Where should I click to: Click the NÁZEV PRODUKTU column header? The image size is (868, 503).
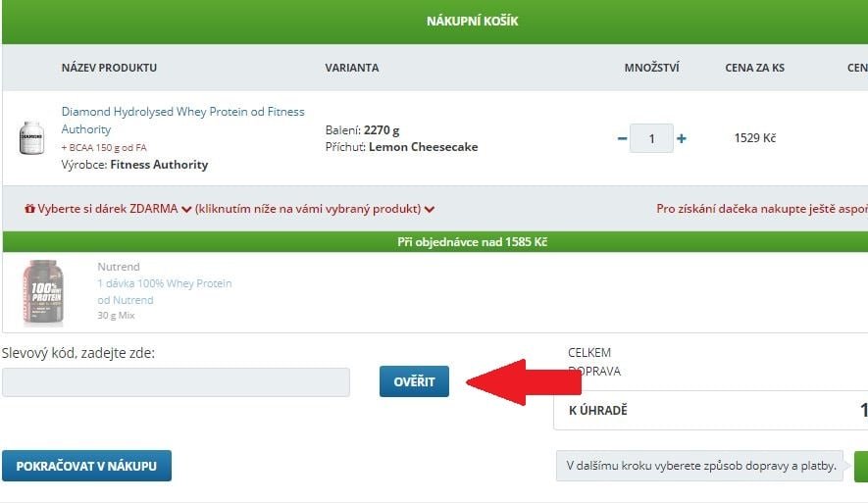click(109, 68)
